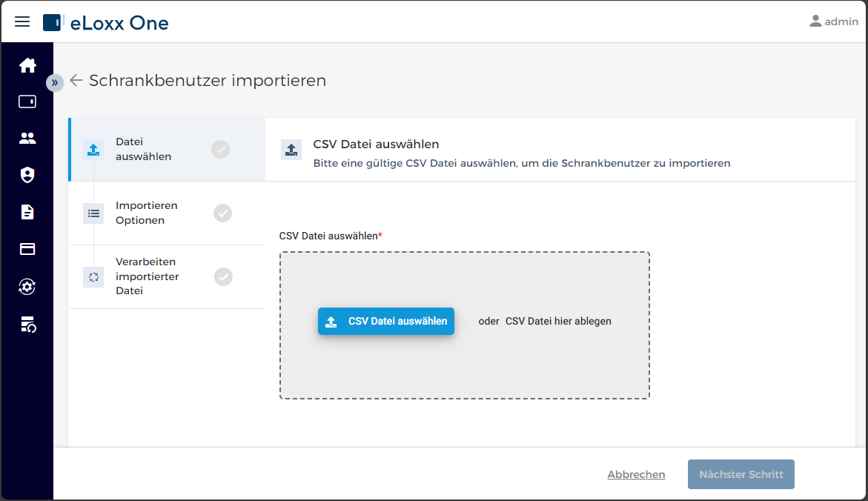Open the locker cabinets sidebar icon

pos(27,102)
